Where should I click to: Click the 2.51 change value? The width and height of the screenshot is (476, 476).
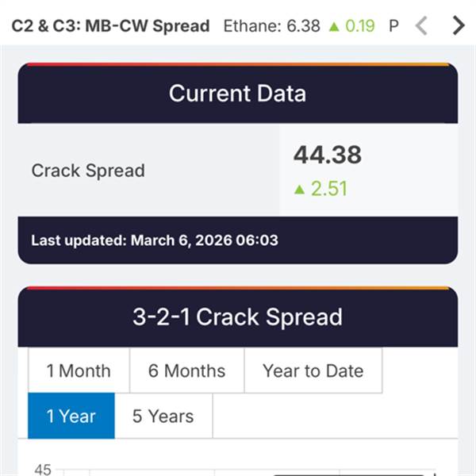[x=329, y=190]
